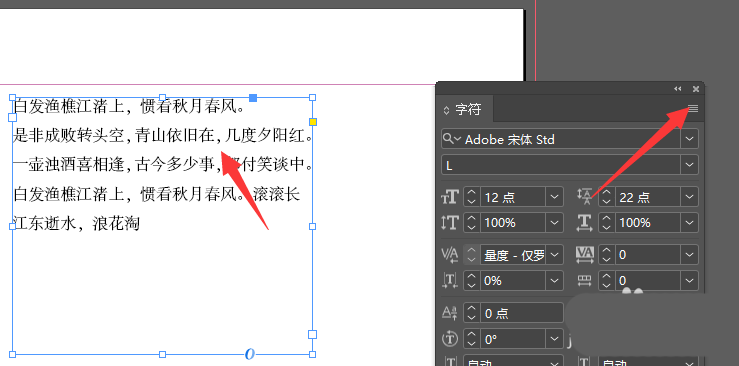Click the vertical scale icon
This screenshot has width=739, height=366.
click(450, 222)
